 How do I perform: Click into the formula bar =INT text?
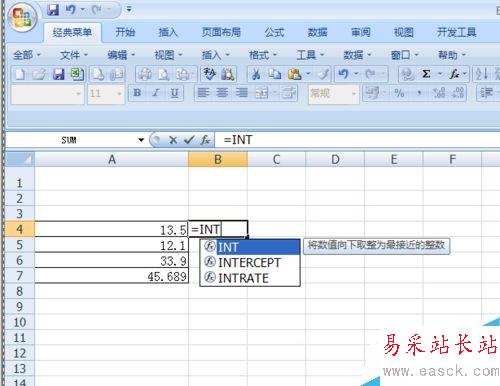coord(238,140)
